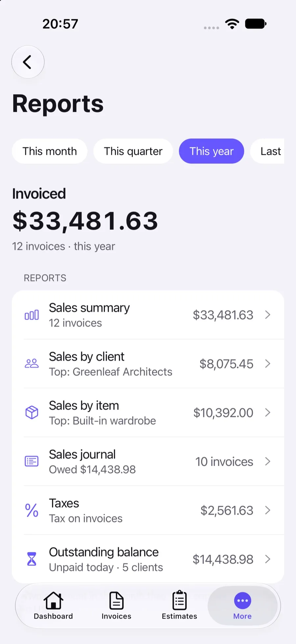Tap the Dashboard label in bottom bar
The width and height of the screenshot is (296, 644).
point(53,616)
